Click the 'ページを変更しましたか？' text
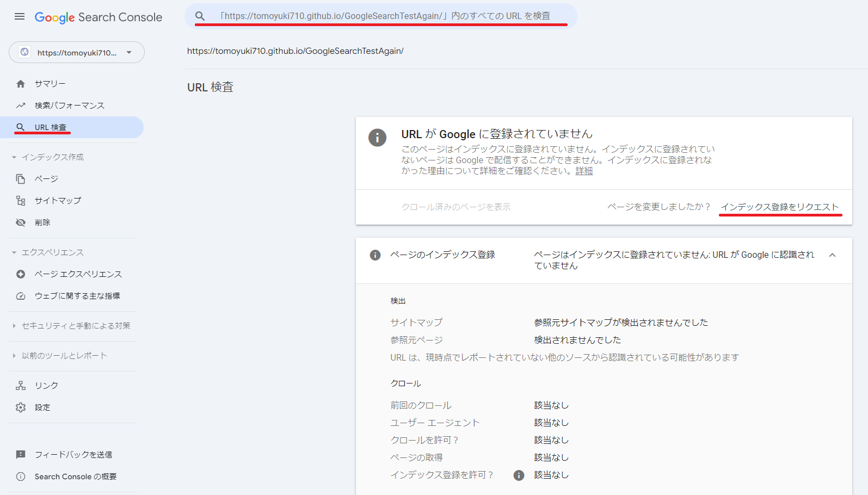 [x=659, y=207]
